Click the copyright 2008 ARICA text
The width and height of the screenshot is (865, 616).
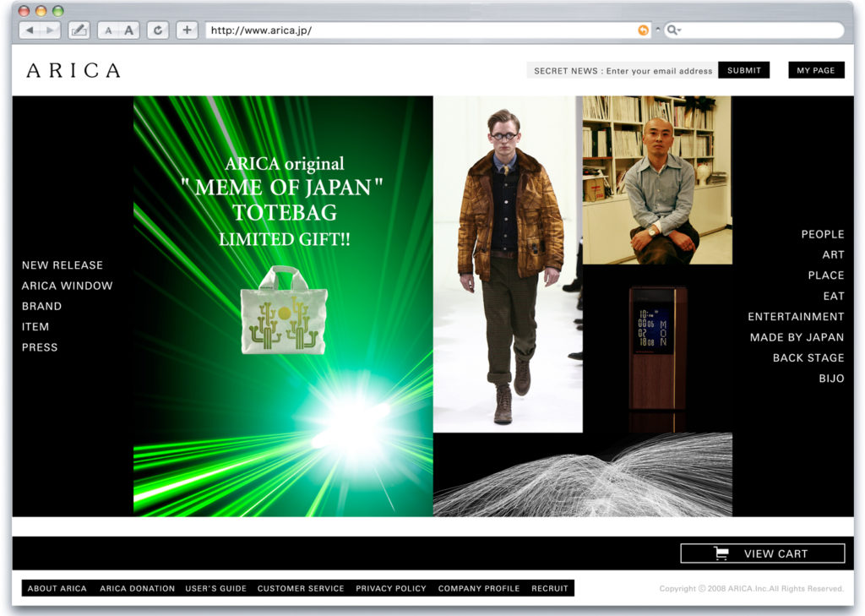(751, 588)
